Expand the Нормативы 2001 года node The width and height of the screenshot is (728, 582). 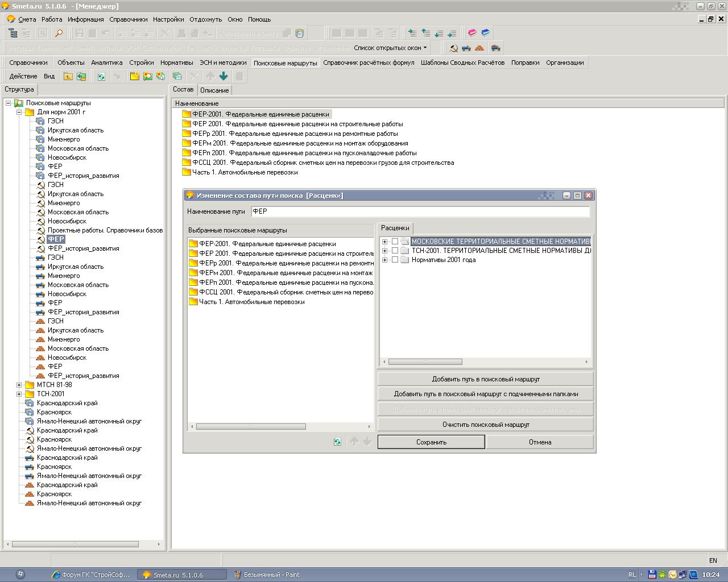coord(385,260)
